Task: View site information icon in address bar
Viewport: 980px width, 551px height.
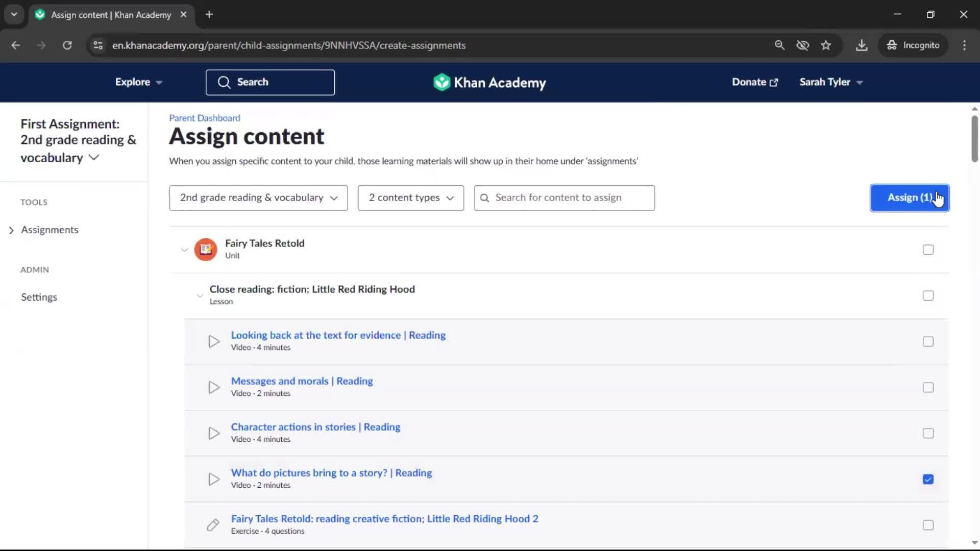Action: (x=98, y=45)
